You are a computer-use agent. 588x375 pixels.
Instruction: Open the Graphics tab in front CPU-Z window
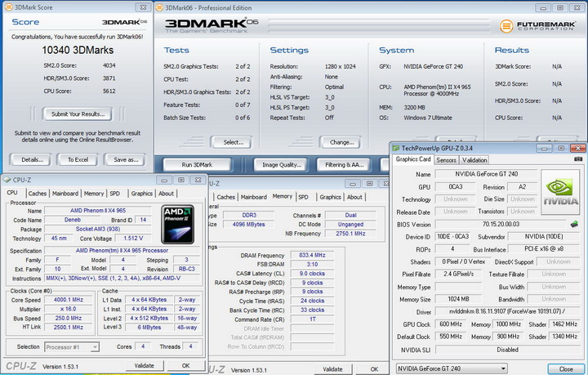point(142,194)
